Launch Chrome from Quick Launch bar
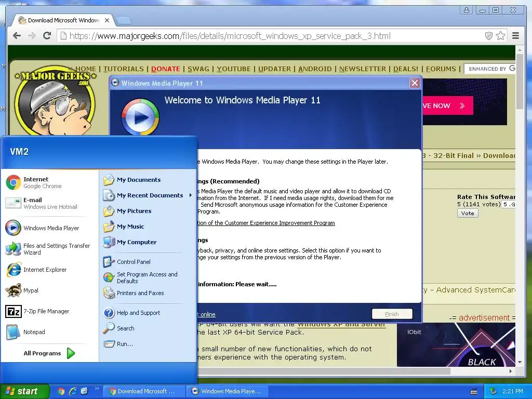This screenshot has height=399, width=532. pos(61,391)
